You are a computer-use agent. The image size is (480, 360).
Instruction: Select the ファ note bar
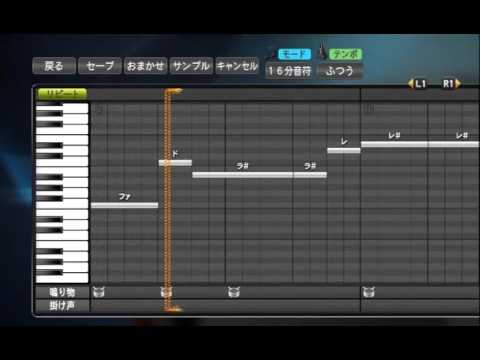coord(124,205)
